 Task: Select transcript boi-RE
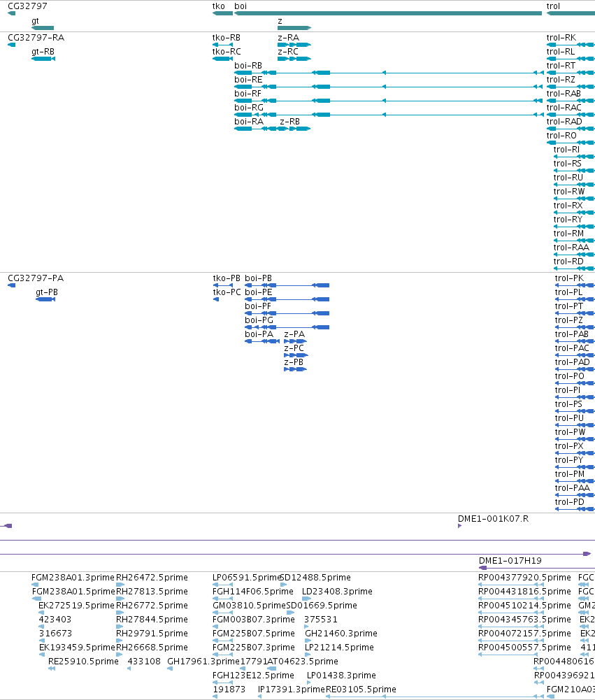(x=389, y=87)
